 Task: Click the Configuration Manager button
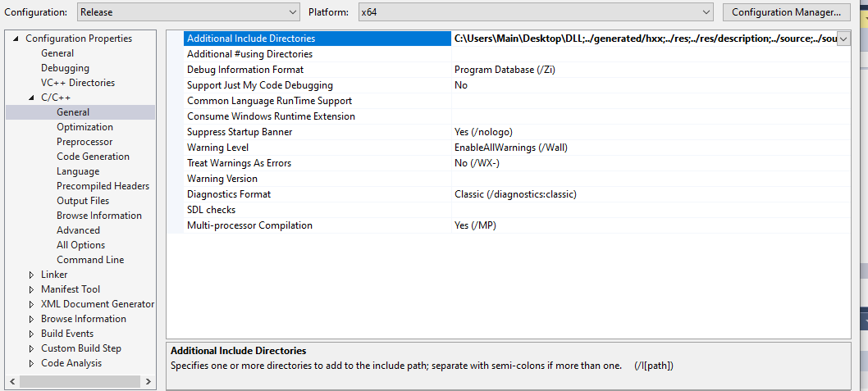[x=786, y=11]
